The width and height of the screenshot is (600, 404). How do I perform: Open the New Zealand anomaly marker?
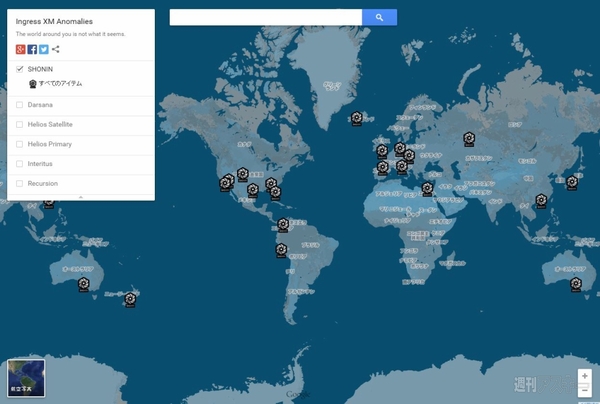(130, 300)
